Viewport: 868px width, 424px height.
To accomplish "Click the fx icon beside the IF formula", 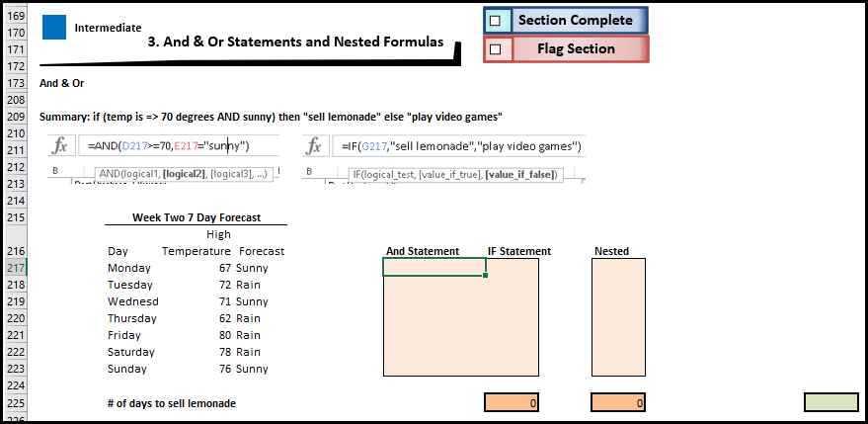I will click(315, 146).
